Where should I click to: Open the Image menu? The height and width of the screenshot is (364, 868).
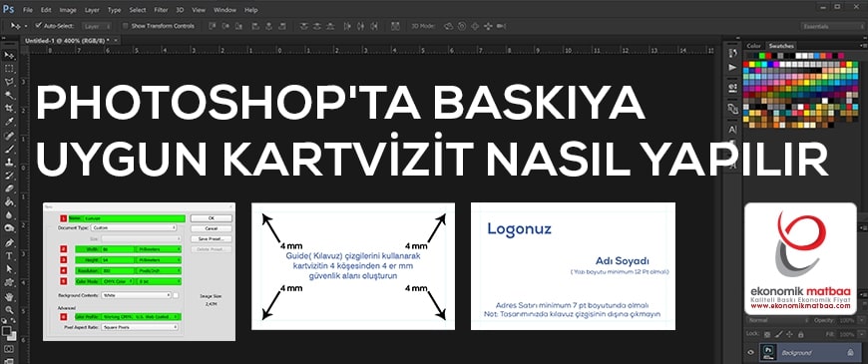pyautogui.click(x=68, y=10)
